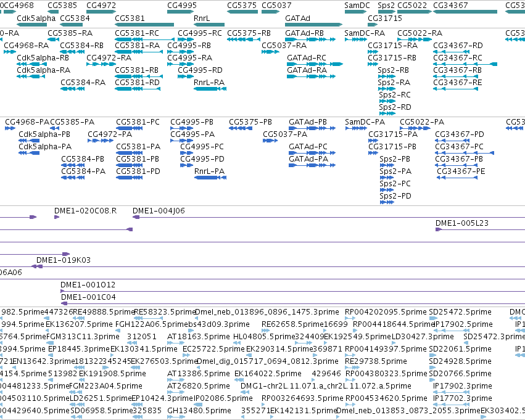
Task: Click EST 'IP17702.3prime'
Action: point(463,398)
